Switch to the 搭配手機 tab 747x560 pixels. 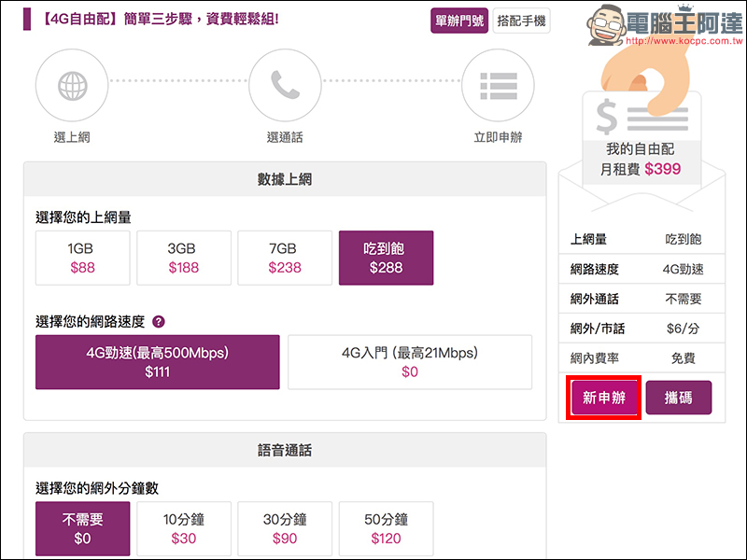(x=522, y=21)
